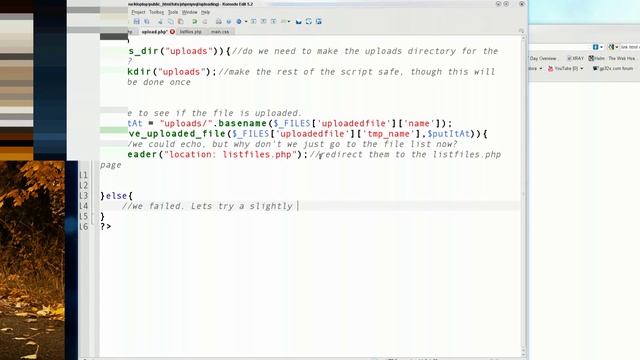Viewport: 640px width, 360px height.
Task: Click the Paste clipboard toolbar icon
Action: point(180,21)
